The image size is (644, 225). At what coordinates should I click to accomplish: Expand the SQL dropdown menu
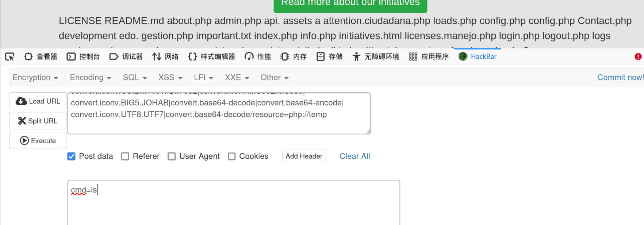135,78
